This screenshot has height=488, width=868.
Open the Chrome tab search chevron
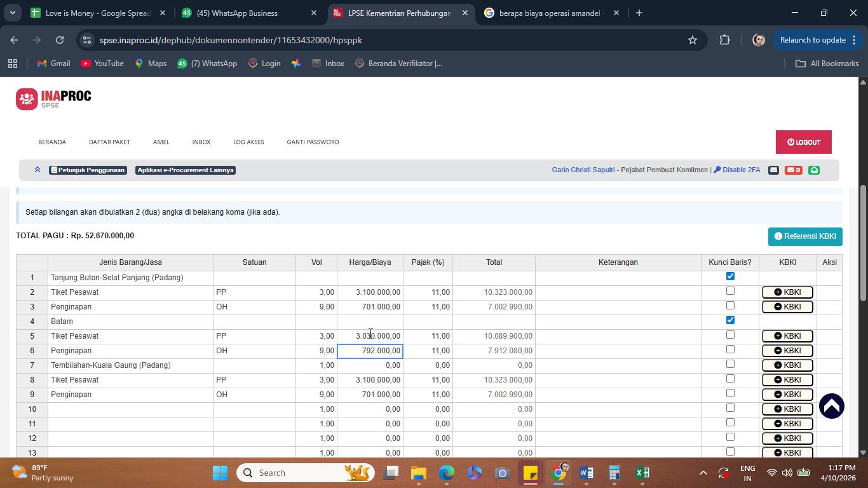pyautogui.click(x=12, y=13)
